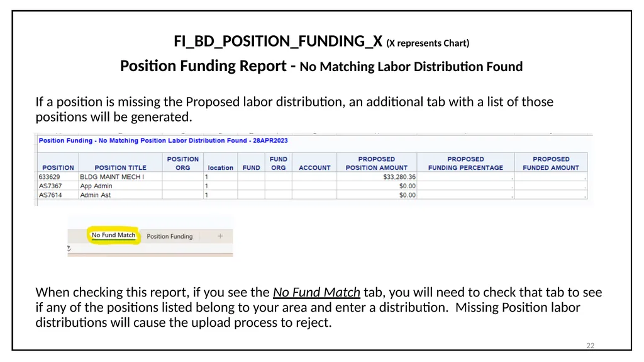Select the $33,280.36 amount cell
The image size is (644, 362).
[377, 177]
